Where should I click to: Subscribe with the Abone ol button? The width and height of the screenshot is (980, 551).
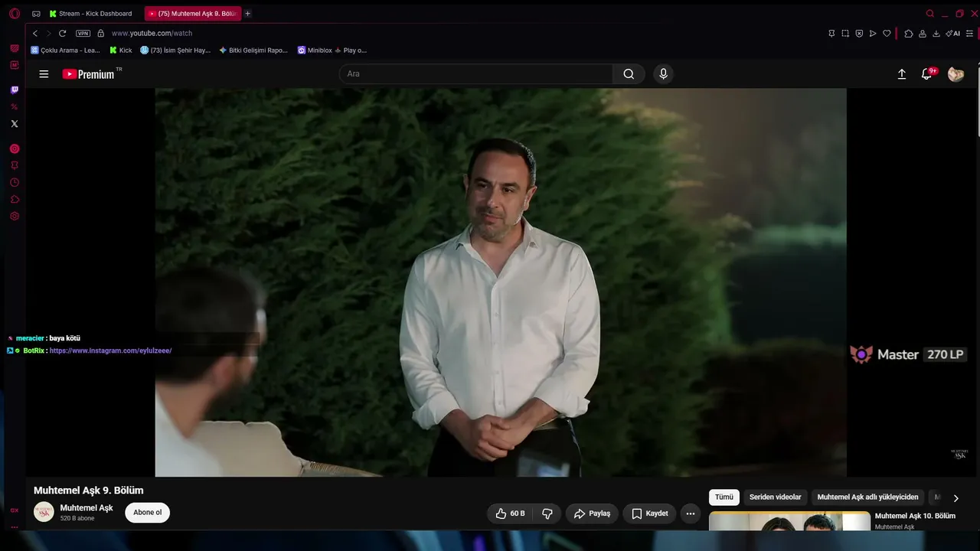click(x=148, y=513)
